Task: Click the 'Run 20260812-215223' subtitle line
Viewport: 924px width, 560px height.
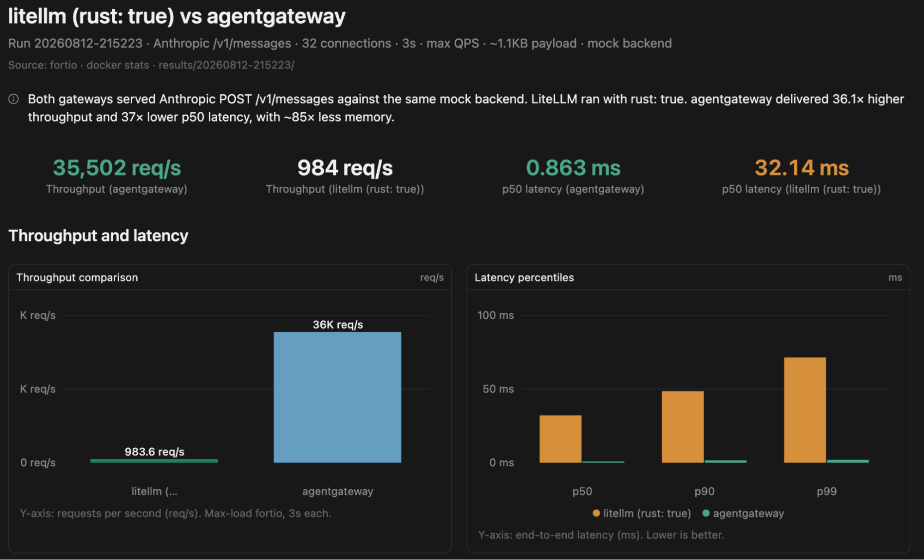Action: pyautogui.click(x=340, y=43)
